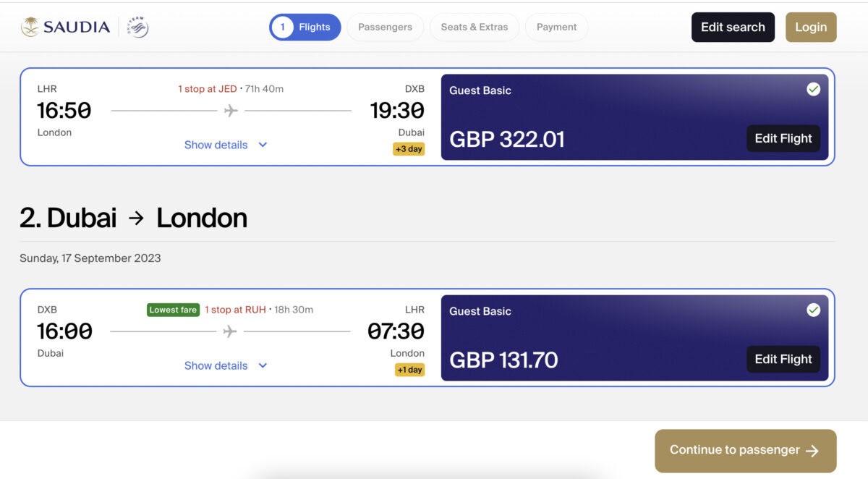The width and height of the screenshot is (868, 479).
Task: Expand Show details for DXB to LHR flight
Action: (x=216, y=365)
